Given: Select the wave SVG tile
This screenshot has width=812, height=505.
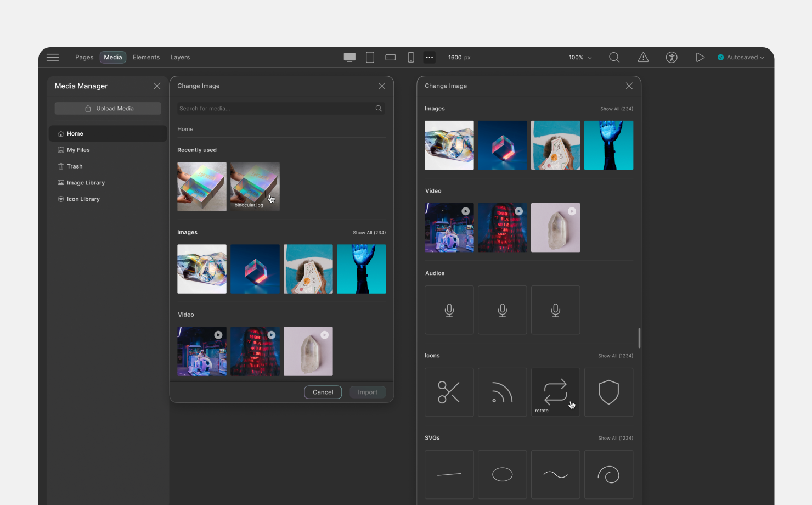Looking at the screenshot, I should click(x=555, y=474).
